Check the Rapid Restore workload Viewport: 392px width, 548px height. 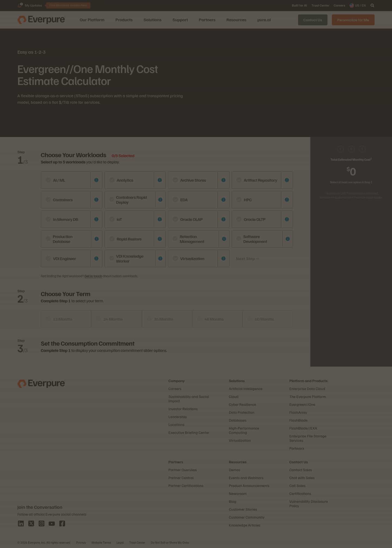pyautogui.click(x=129, y=239)
